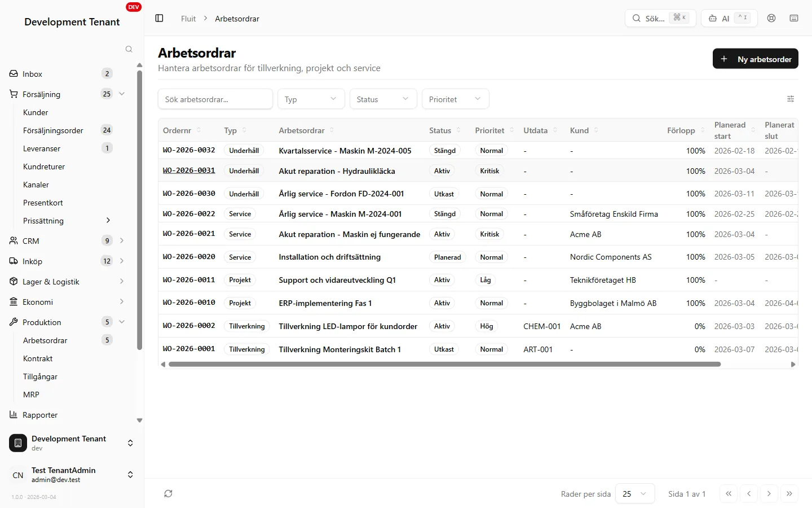Open work order WO-2026-0032
The width and height of the screenshot is (812, 508).
click(189, 150)
